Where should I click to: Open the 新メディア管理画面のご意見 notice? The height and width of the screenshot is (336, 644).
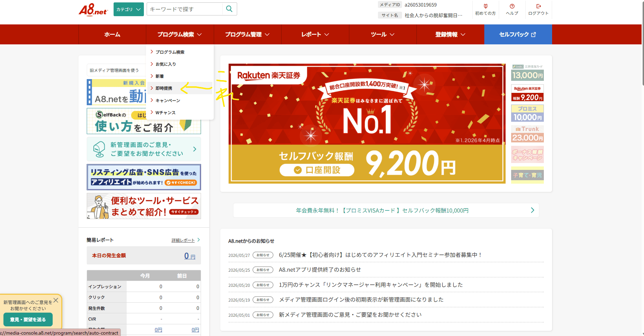(350, 315)
